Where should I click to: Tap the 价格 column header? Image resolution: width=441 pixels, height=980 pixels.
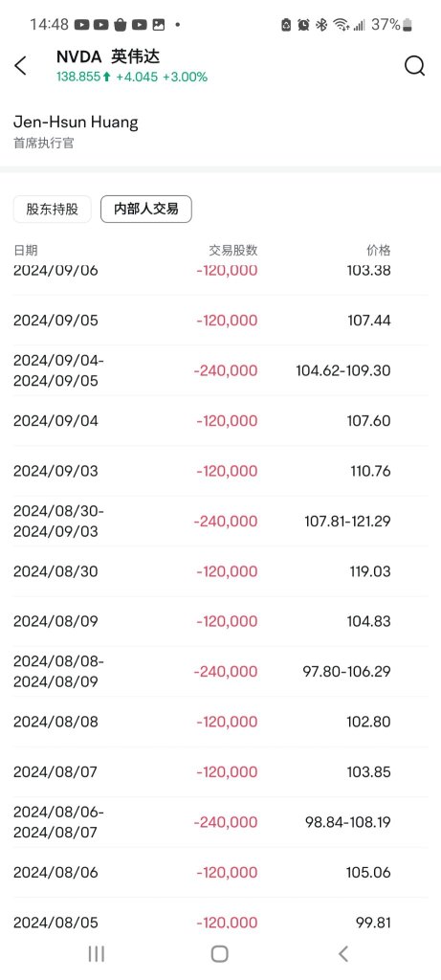379,251
